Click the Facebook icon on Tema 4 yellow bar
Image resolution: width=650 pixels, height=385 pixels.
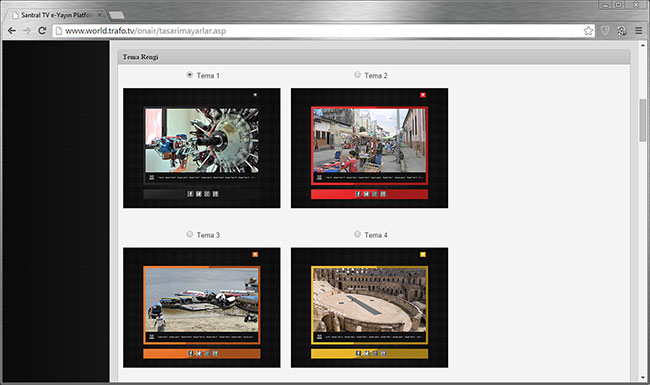358,353
